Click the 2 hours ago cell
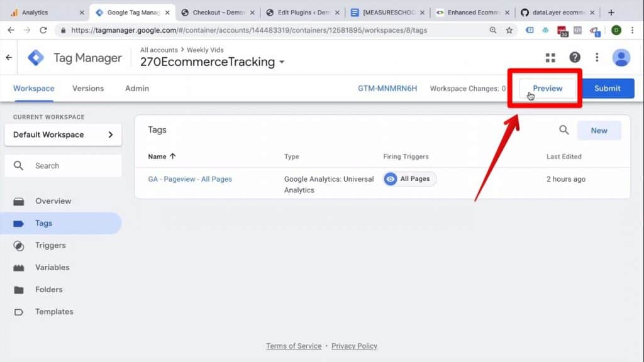 566,179
